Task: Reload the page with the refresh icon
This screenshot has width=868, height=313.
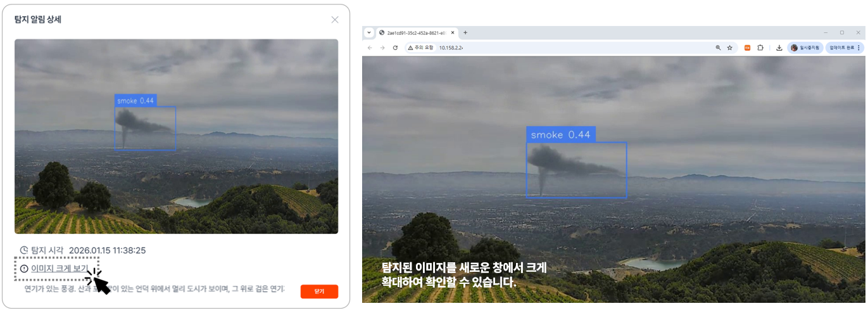Action: tap(395, 48)
